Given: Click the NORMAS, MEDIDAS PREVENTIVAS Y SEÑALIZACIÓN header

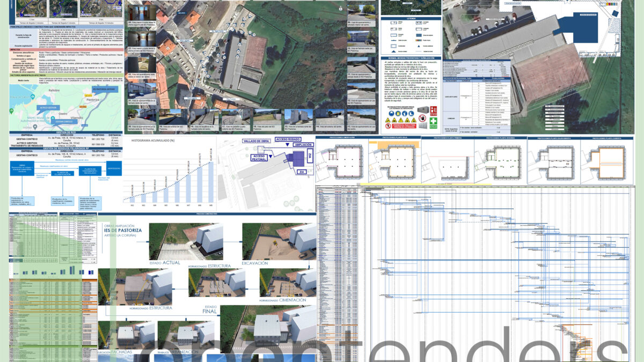Looking at the screenshot, I should 411,57.
